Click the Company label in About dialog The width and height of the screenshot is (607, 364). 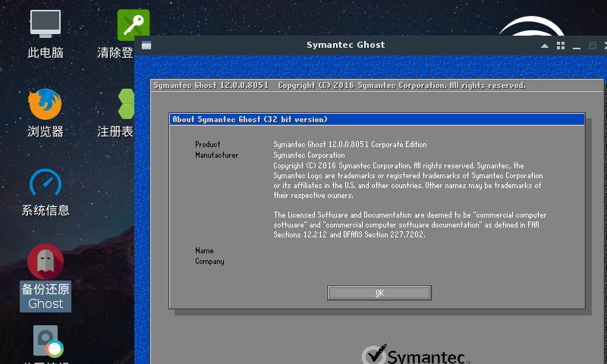point(209,262)
